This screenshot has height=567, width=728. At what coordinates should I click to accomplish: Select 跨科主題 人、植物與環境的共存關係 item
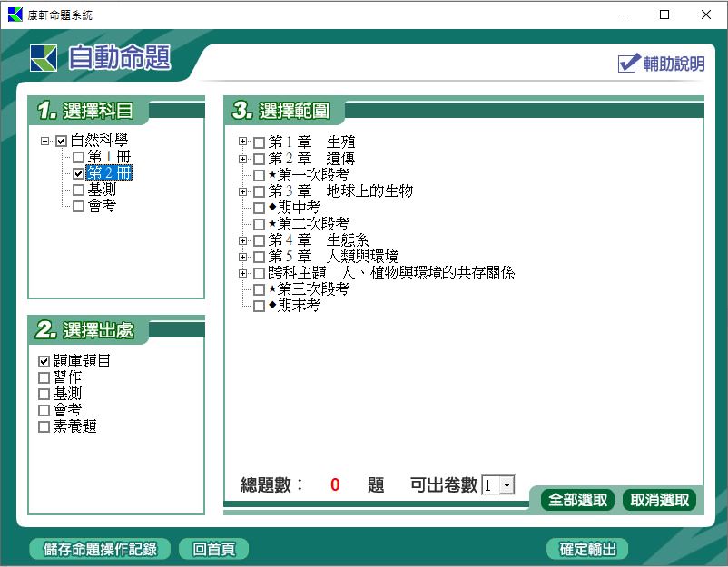pos(392,273)
